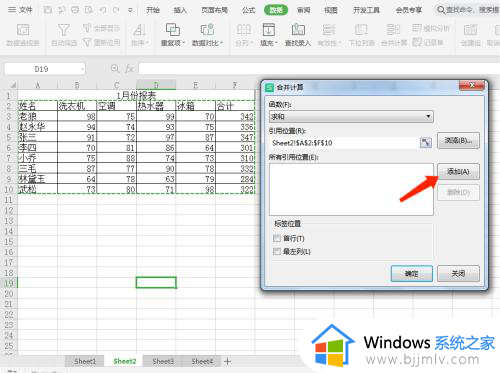Viewport: 500px width, 373px height.
Task: Click 重新应用 reapply filter icon
Action: 102,42
